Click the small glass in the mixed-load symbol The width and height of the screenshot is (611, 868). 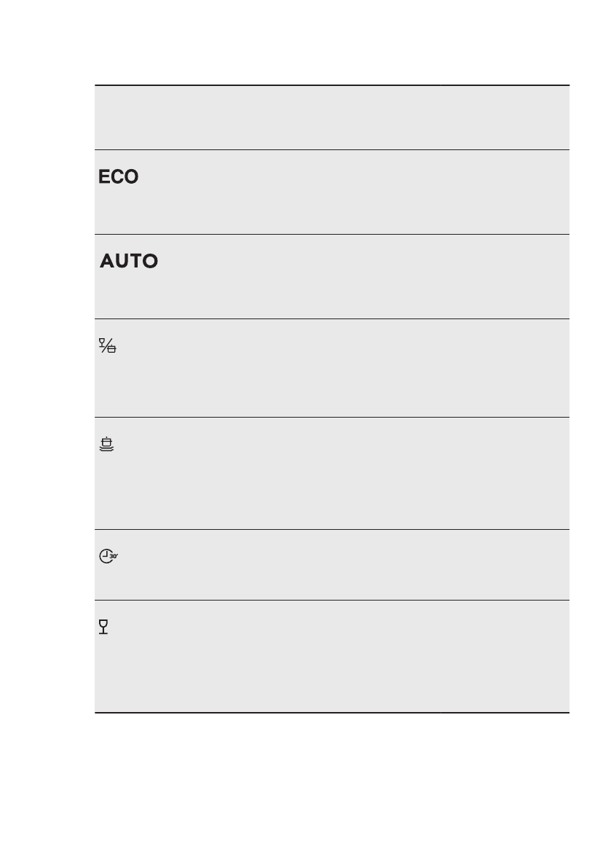[x=102, y=342]
